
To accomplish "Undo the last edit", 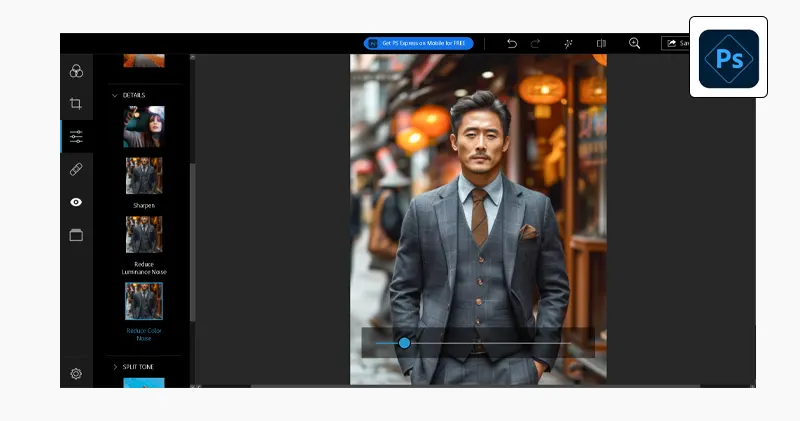I will coord(512,43).
